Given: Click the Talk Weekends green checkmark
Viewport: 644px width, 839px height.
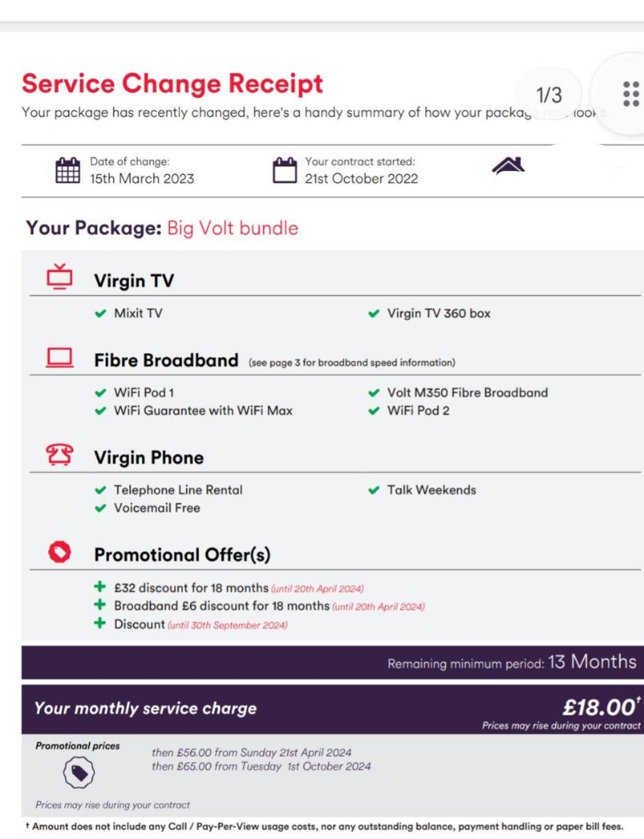Looking at the screenshot, I should coord(374,490).
